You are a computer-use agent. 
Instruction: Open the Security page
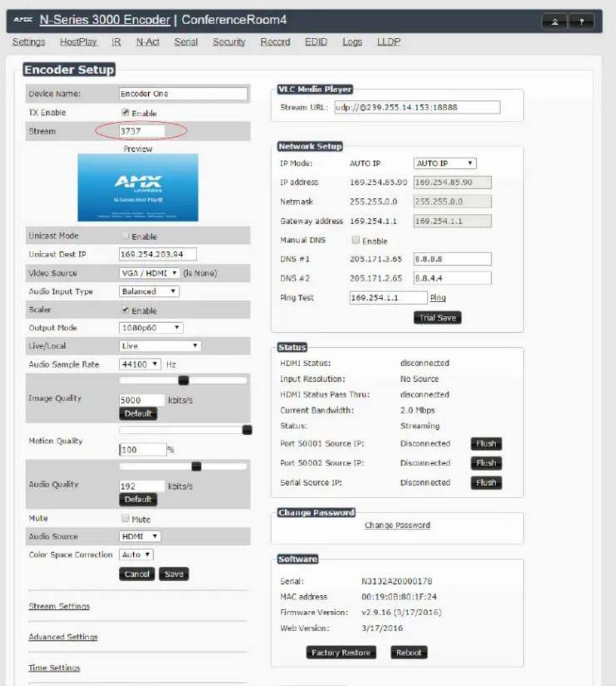click(x=229, y=42)
